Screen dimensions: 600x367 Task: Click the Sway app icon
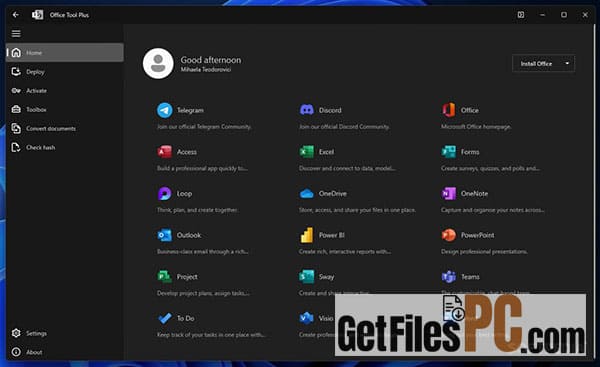point(307,277)
